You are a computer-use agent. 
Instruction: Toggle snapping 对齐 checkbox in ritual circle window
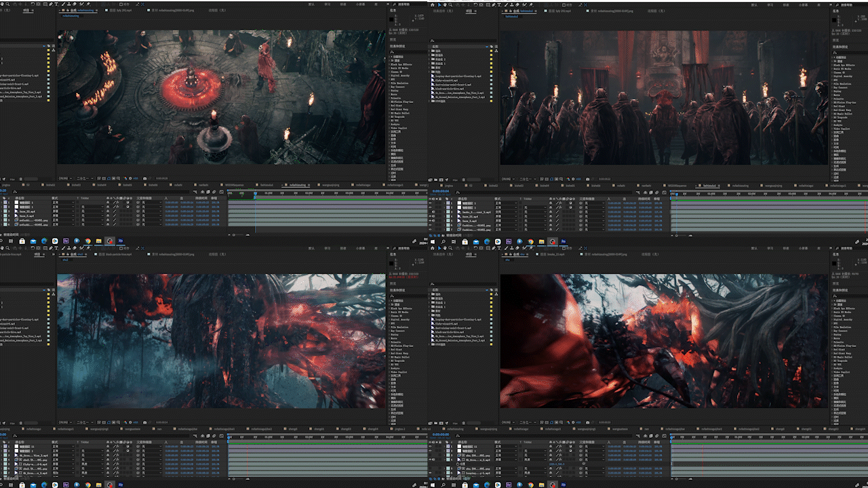[x=121, y=4]
